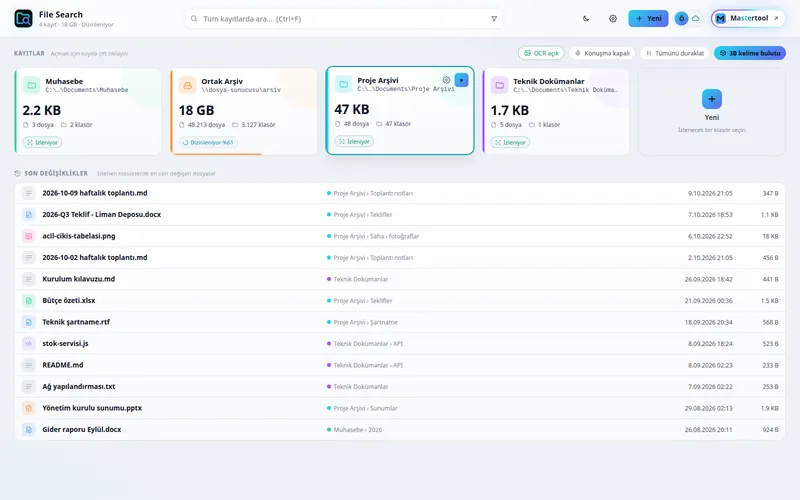Open the gear settings on the Proje Arşivi card
This screenshot has width=800, height=500.
[x=446, y=80]
